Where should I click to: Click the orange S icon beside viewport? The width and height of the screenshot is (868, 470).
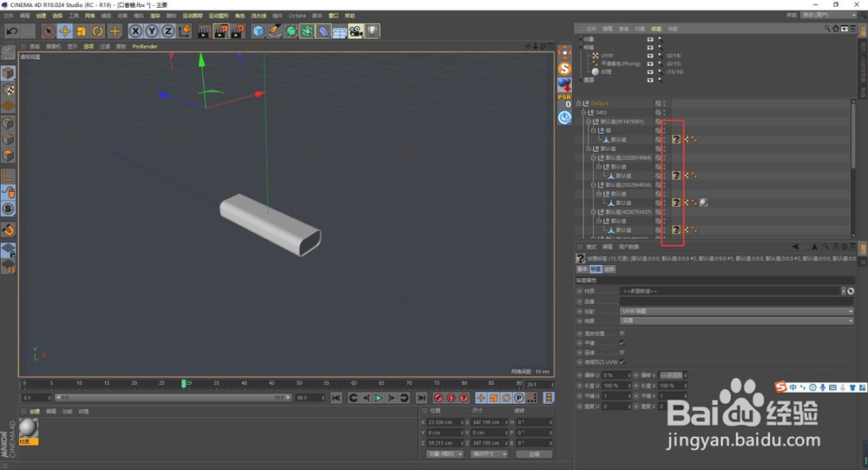(x=564, y=68)
